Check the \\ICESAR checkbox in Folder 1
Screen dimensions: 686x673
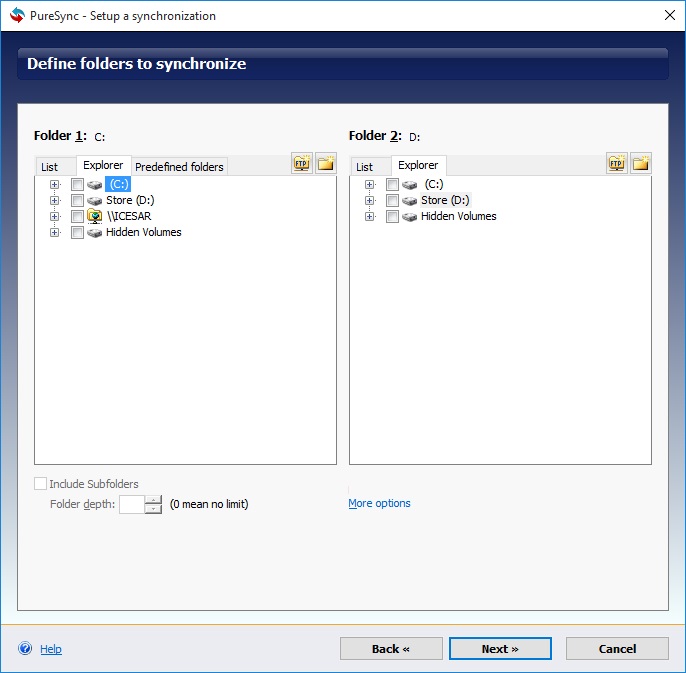pyautogui.click(x=77, y=216)
